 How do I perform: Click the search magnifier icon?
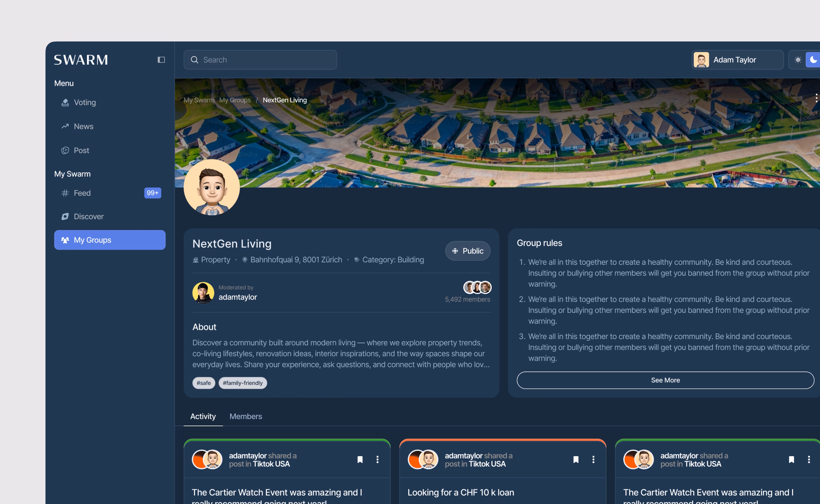tap(195, 60)
